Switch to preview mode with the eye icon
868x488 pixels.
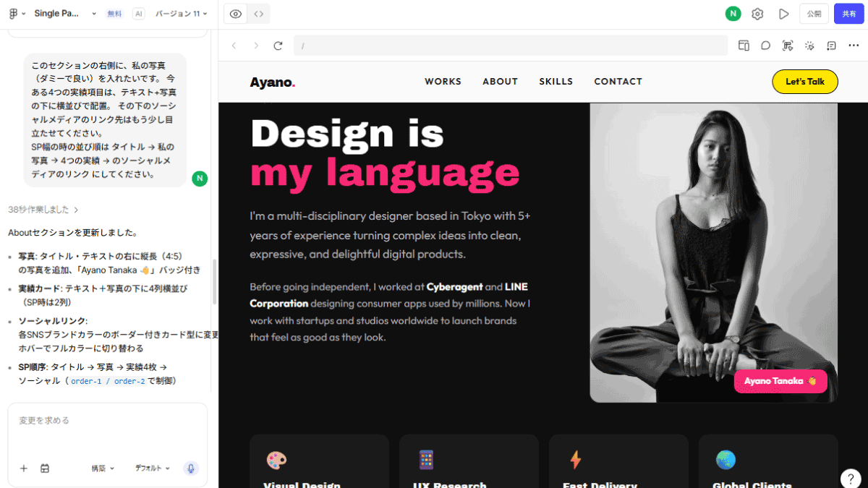(235, 14)
